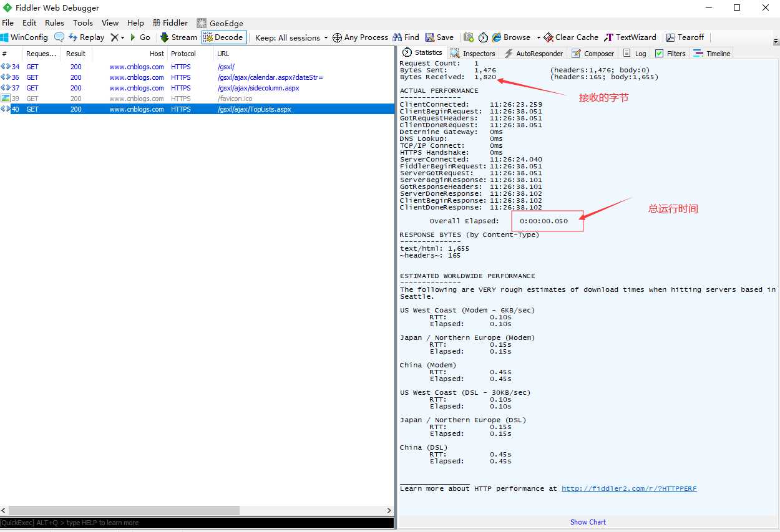
Task: Switch to the Timeline tab
Action: (712, 54)
